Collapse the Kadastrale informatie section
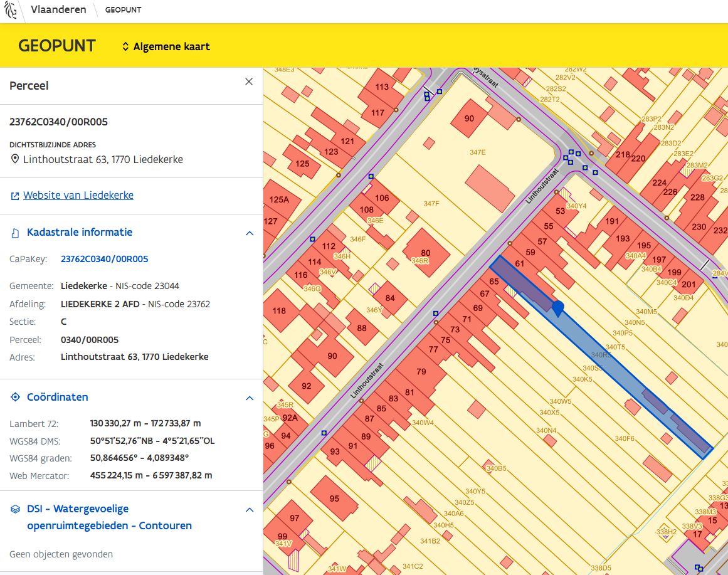 coord(249,233)
